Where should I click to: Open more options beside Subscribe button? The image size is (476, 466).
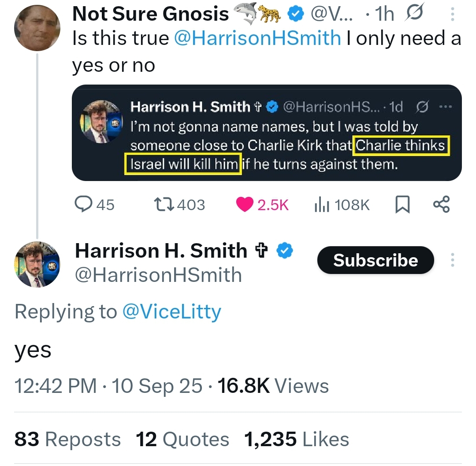tap(452, 260)
